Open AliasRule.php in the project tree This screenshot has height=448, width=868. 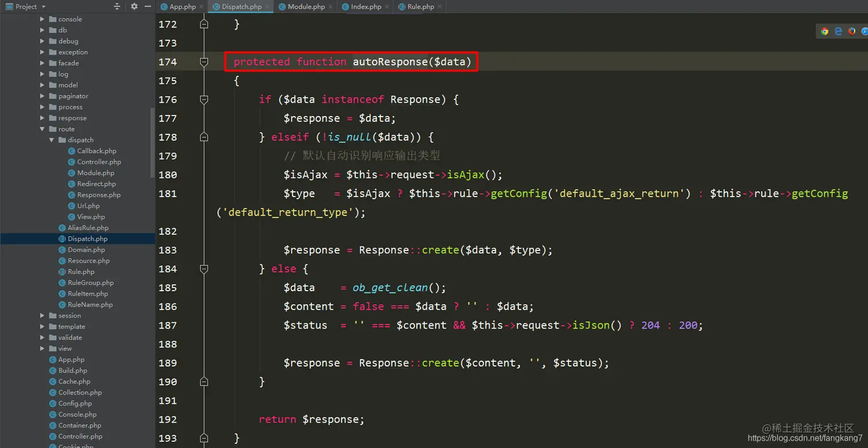pyautogui.click(x=88, y=228)
